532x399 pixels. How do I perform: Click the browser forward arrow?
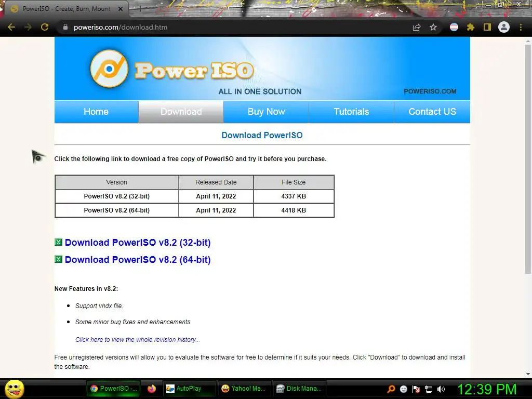(28, 27)
